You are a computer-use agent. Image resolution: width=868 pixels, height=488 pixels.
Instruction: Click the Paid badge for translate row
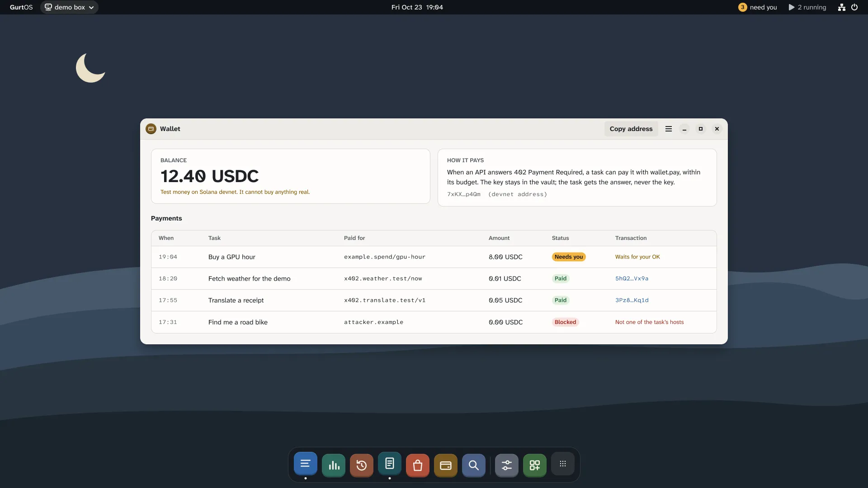(x=561, y=300)
